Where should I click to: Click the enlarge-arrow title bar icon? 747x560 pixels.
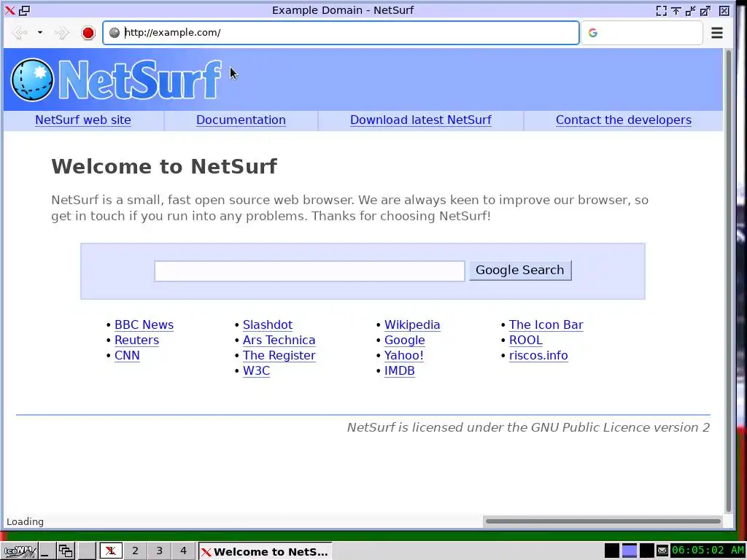click(x=705, y=10)
